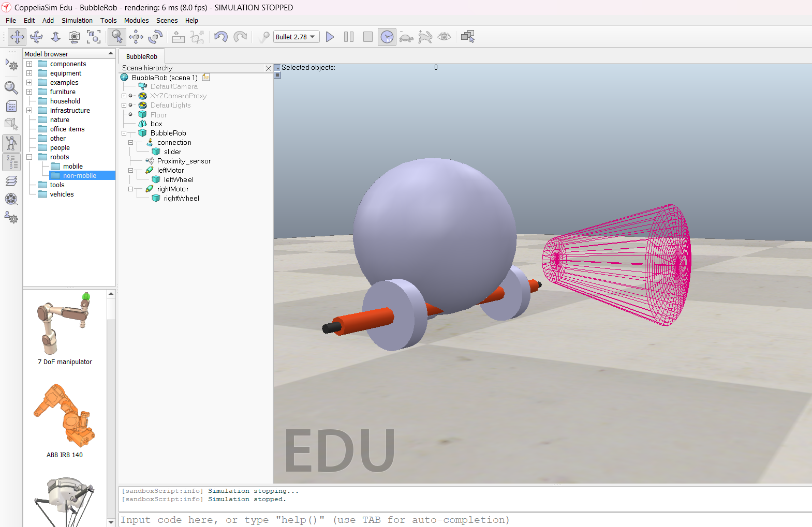Open the Bullet 2.78 physics engine dropdown
Viewport: 812px width, 527px height.
(296, 37)
